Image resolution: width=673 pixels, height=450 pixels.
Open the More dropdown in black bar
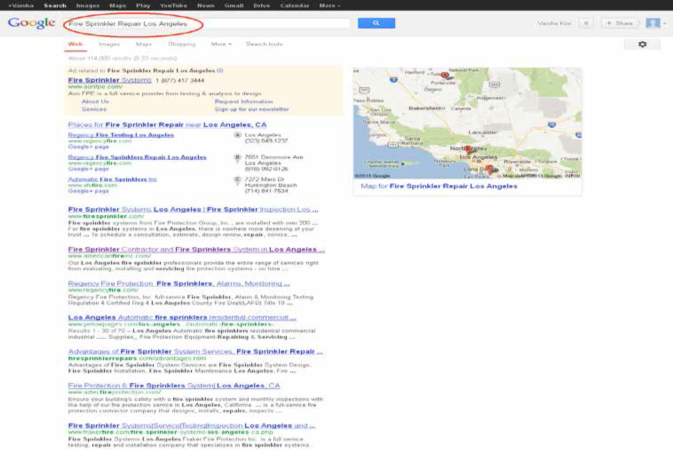[330, 6]
